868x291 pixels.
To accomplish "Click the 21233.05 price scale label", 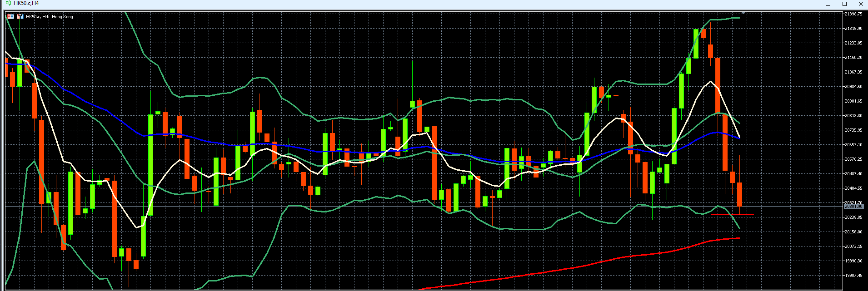I will click(x=853, y=43).
